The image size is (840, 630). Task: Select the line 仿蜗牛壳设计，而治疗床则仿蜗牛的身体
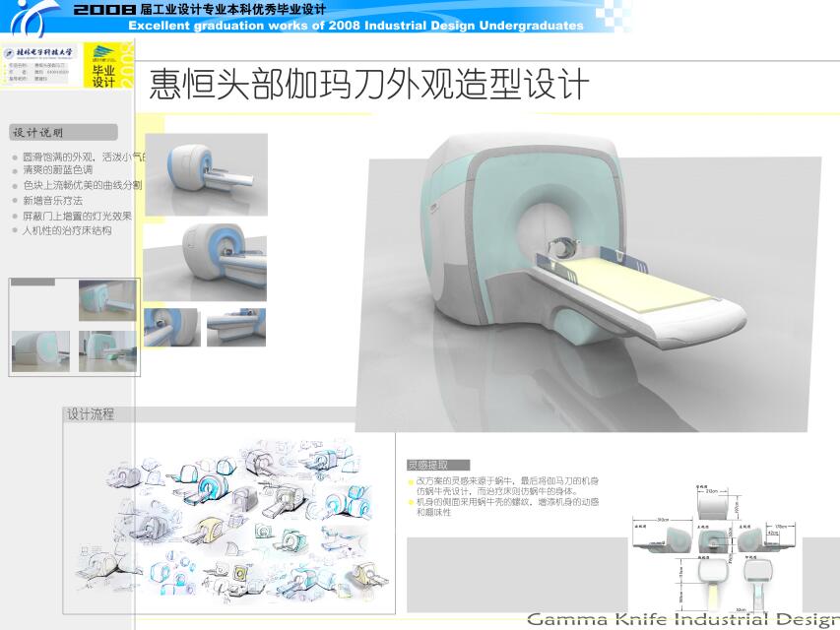coord(497,491)
